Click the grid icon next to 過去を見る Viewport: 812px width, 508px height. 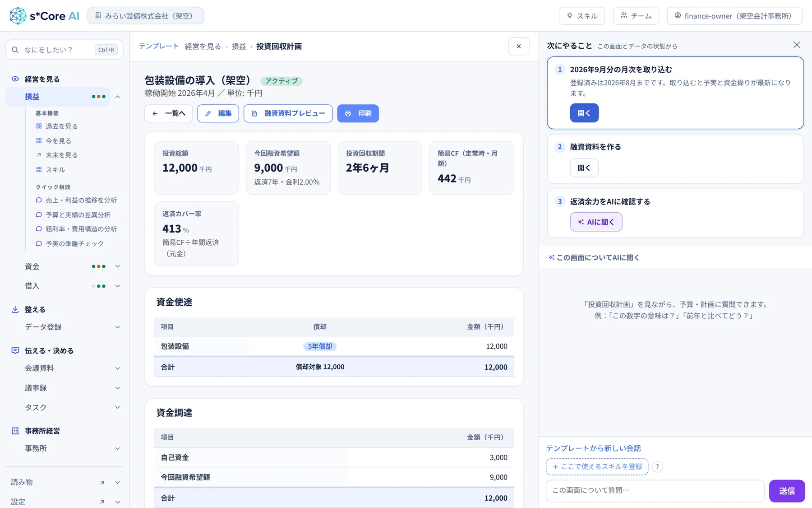[x=39, y=126]
